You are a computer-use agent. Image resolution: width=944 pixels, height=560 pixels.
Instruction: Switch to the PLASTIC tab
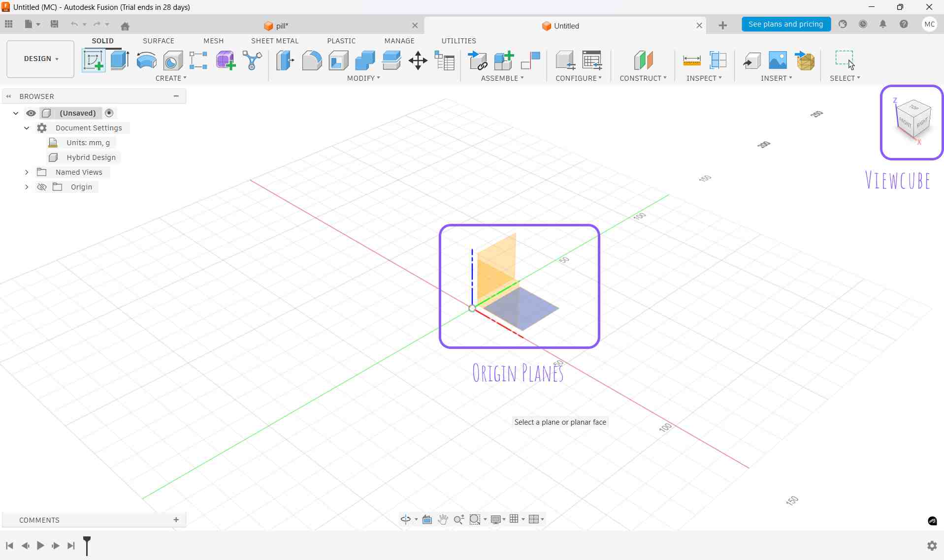pos(341,41)
